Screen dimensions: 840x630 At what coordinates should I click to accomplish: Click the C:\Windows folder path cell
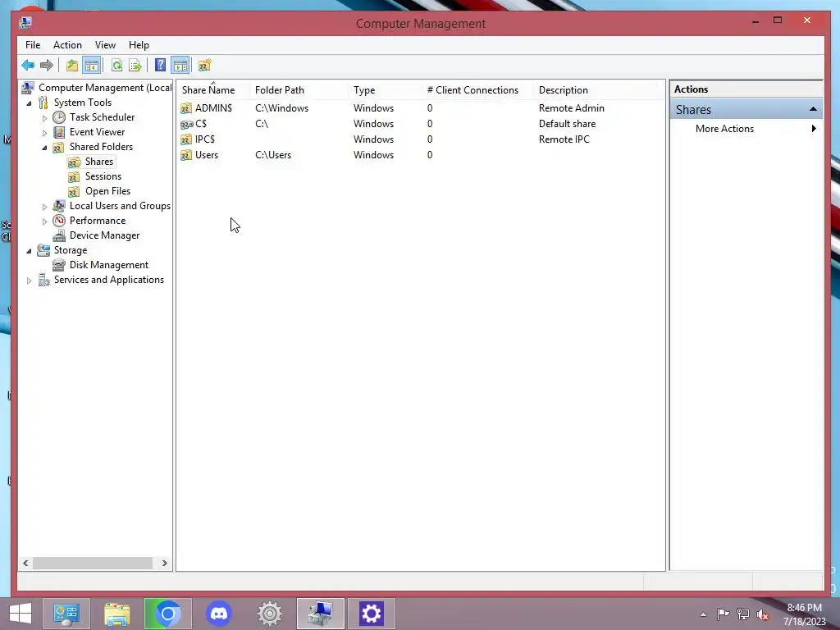282,108
